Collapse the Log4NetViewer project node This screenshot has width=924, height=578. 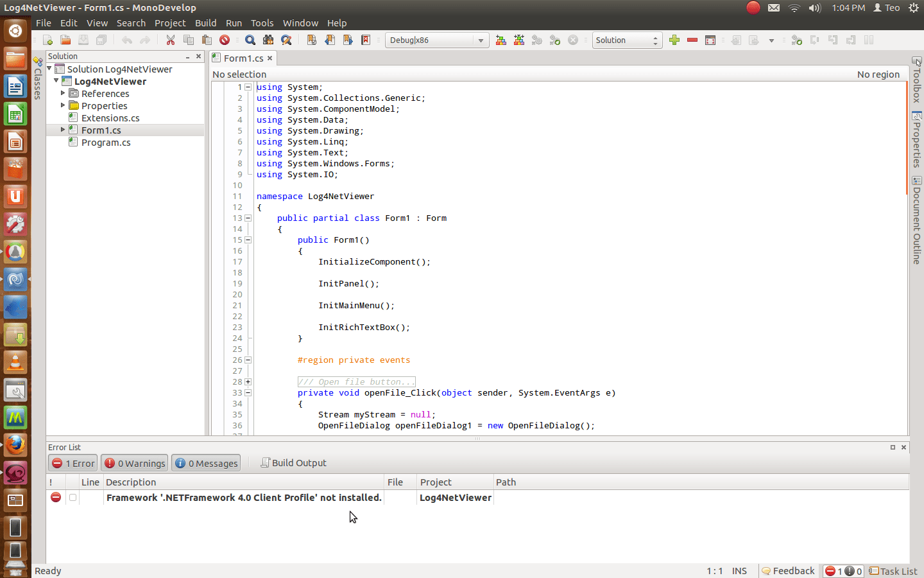[x=56, y=81]
